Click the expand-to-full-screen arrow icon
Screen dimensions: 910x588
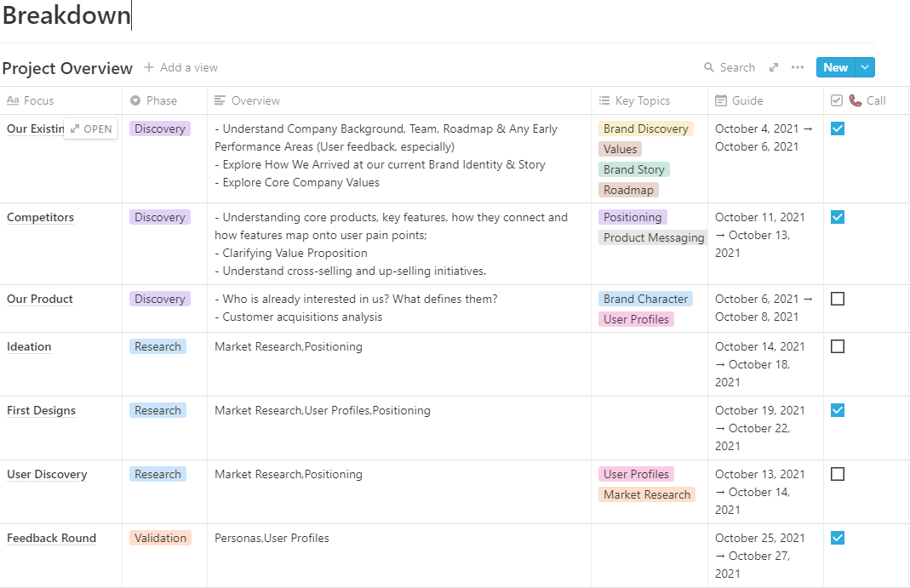click(774, 66)
